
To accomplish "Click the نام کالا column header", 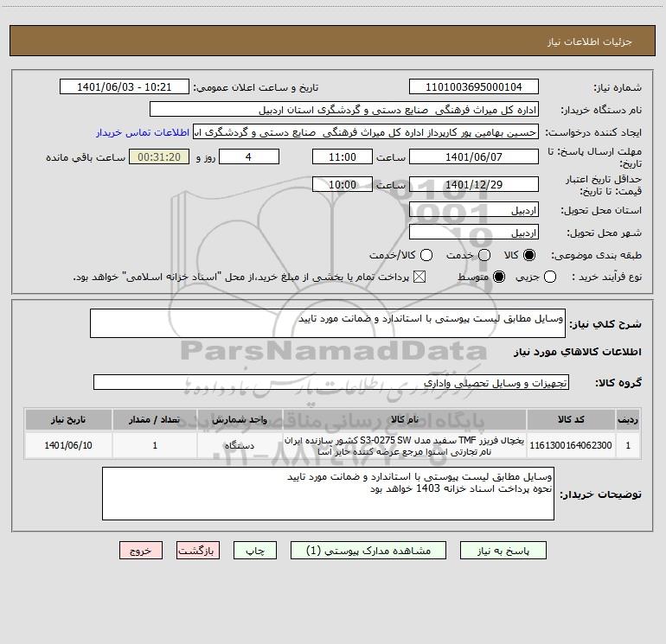I will (405, 419).
